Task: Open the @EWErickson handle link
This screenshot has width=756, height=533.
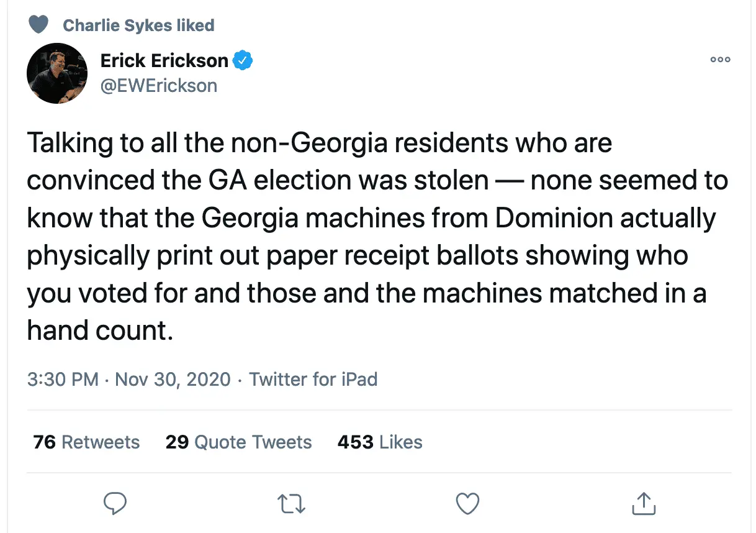Action: point(159,85)
